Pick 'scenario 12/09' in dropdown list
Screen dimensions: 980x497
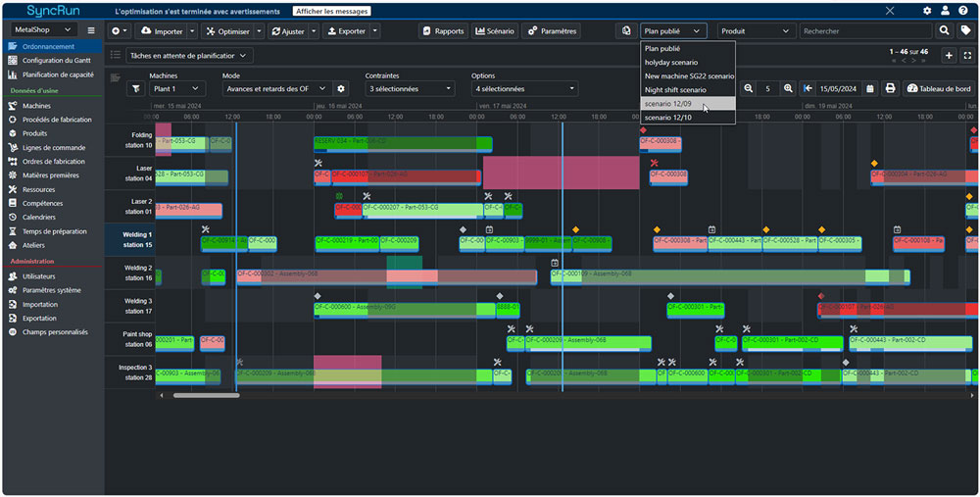[x=688, y=103]
